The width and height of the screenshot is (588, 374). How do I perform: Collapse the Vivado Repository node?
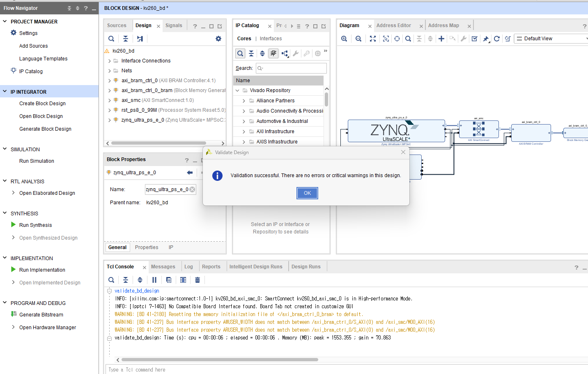(x=237, y=90)
